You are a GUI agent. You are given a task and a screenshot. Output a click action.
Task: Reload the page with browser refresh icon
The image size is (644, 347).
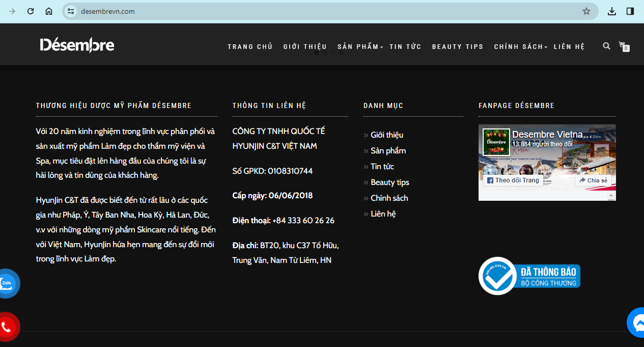coord(31,11)
